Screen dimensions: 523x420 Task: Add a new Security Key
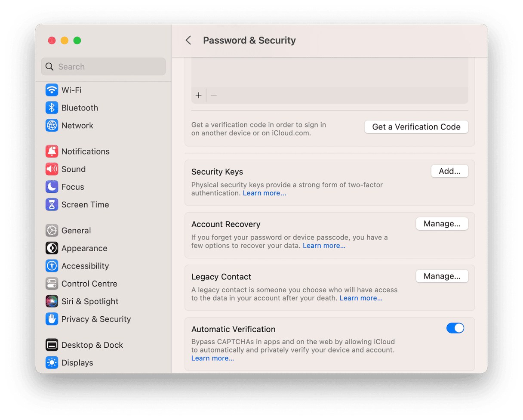coord(449,171)
